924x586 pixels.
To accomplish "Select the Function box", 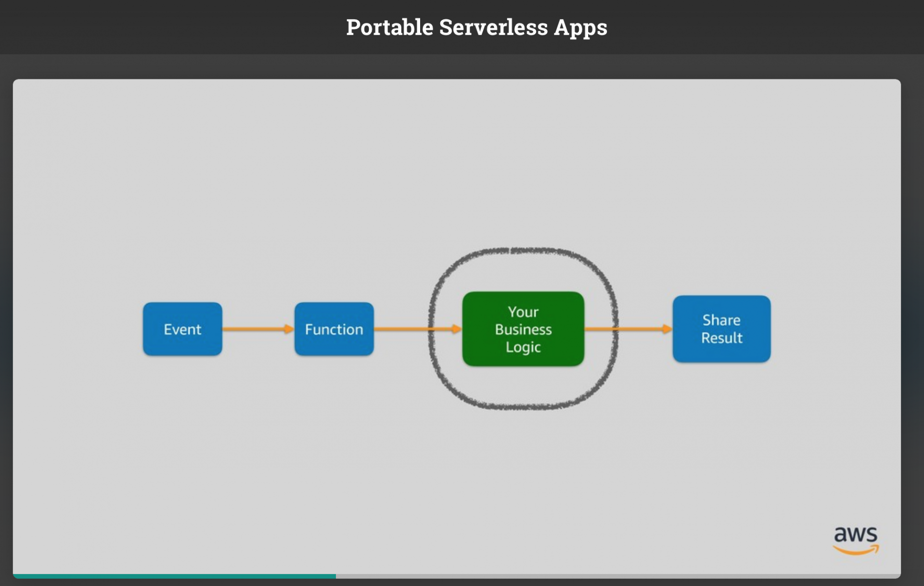I will click(334, 329).
